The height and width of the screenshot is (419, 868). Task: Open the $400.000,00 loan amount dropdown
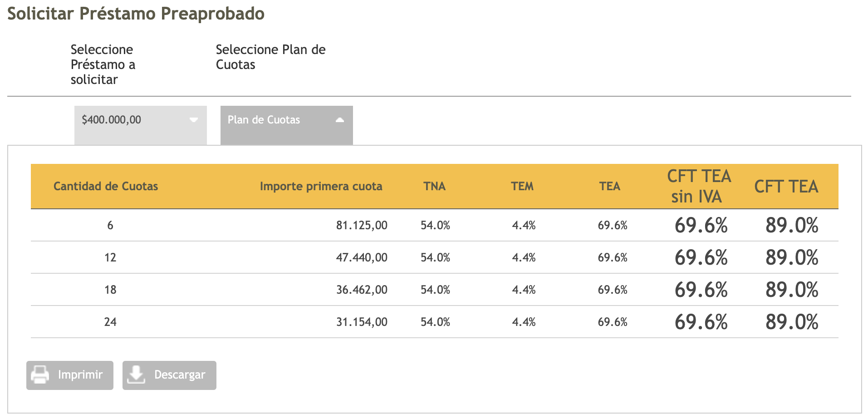click(x=140, y=120)
